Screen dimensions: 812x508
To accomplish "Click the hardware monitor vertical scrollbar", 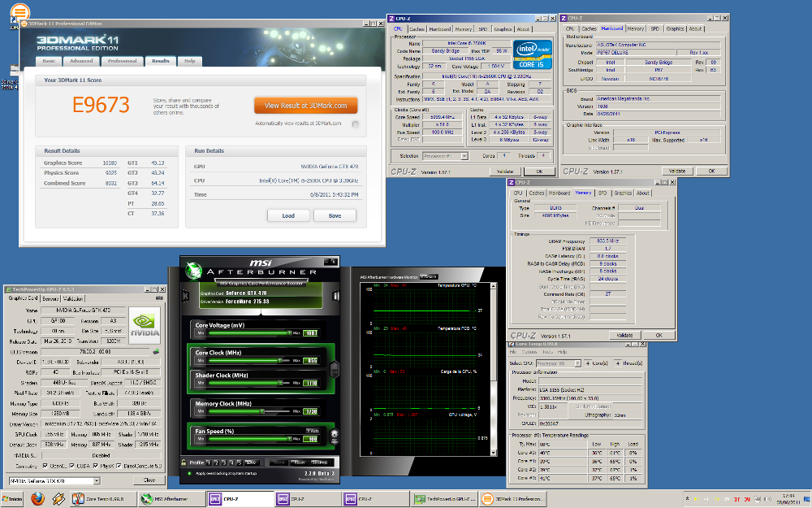I will pyautogui.click(x=493, y=369).
